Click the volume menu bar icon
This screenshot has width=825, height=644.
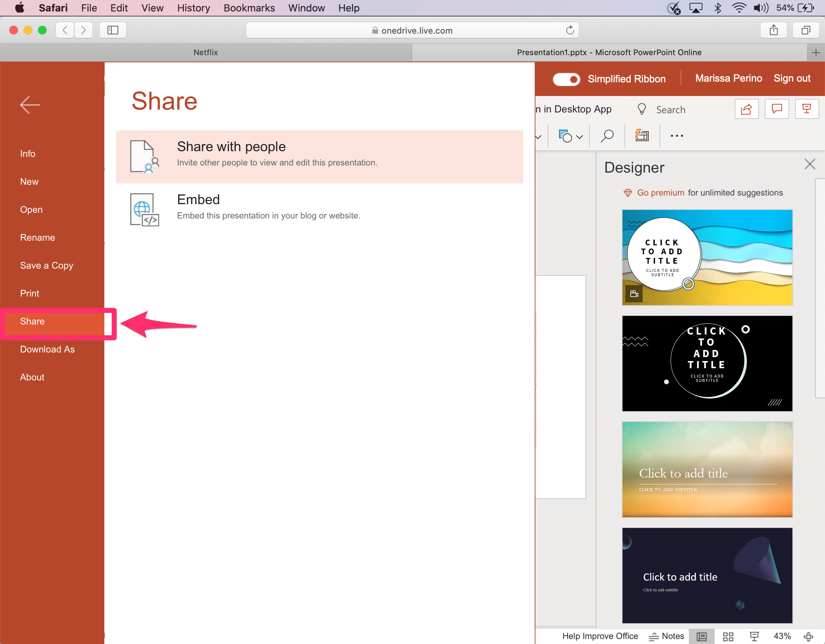click(x=761, y=8)
